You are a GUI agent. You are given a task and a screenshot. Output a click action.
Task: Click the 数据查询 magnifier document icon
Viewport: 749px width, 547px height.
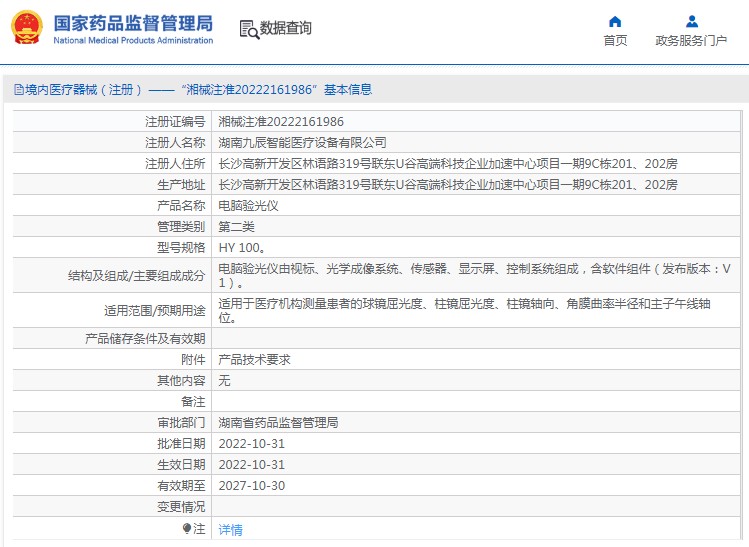[249, 29]
